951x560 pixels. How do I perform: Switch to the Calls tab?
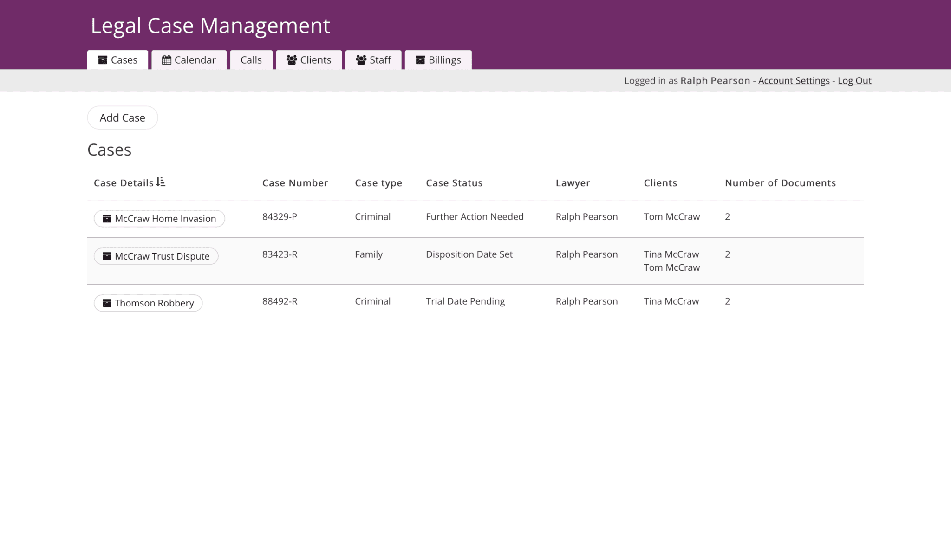(251, 59)
